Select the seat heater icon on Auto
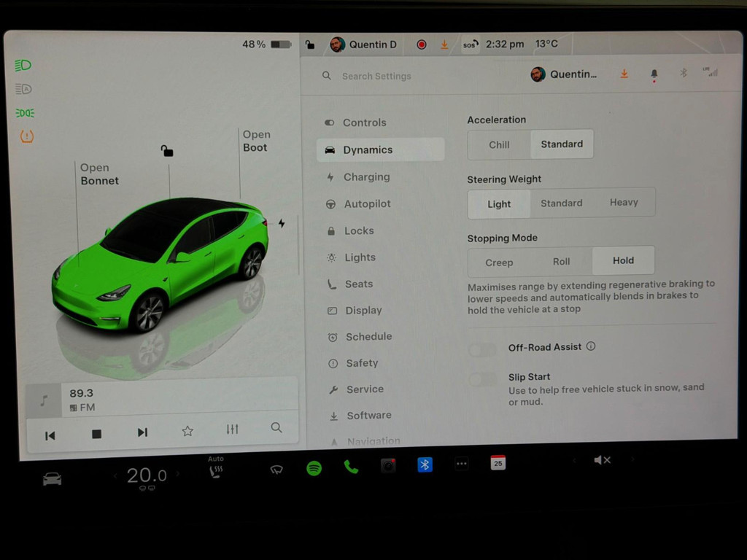The image size is (747, 560). pos(216,470)
